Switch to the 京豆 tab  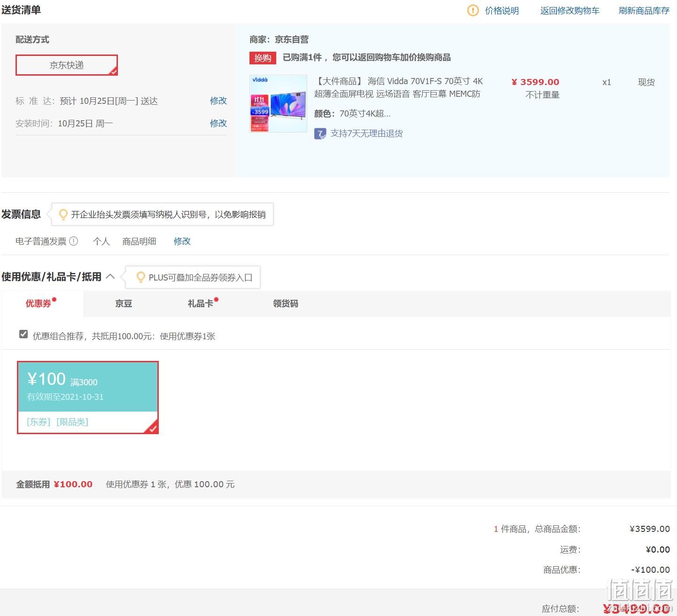click(x=124, y=304)
